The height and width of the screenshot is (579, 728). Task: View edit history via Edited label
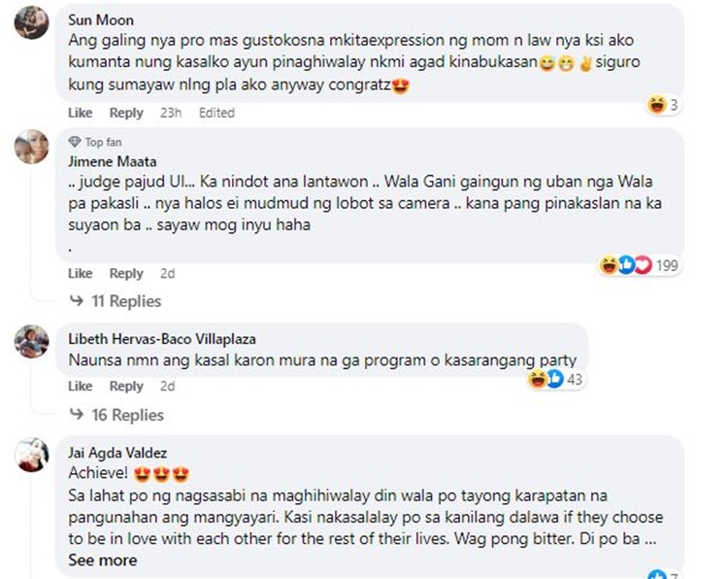[216, 113]
